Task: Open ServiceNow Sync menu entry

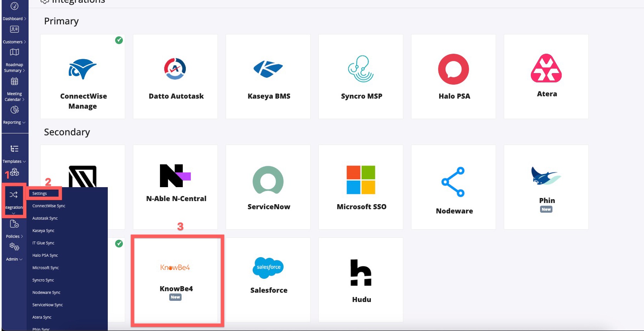Action: pyautogui.click(x=48, y=305)
